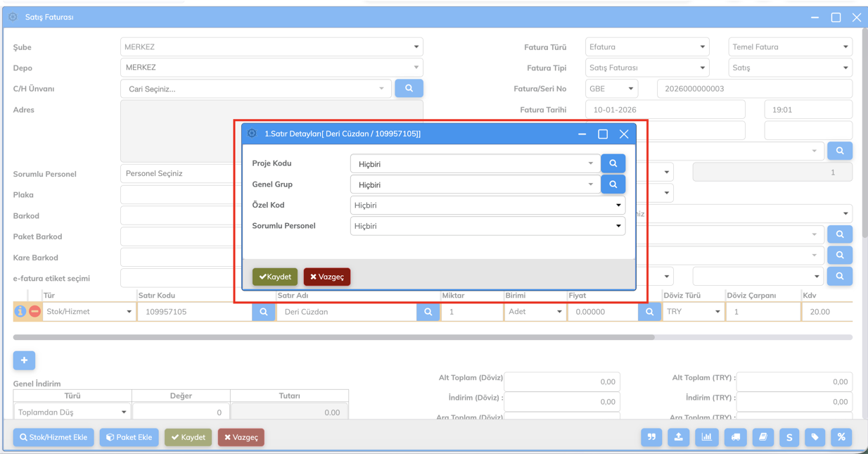Expand the Sorumlu Personel dropdown in dialog
This screenshot has width=868, height=454.
pyautogui.click(x=487, y=226)
